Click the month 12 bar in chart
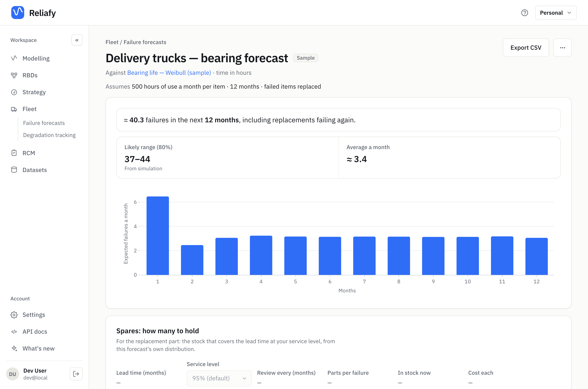The height and width of the screenshot is (389, 588). pos(536,256)
